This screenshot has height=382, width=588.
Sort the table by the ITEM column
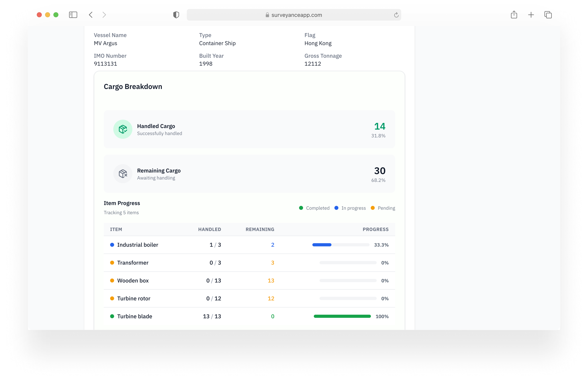[116, 229]
